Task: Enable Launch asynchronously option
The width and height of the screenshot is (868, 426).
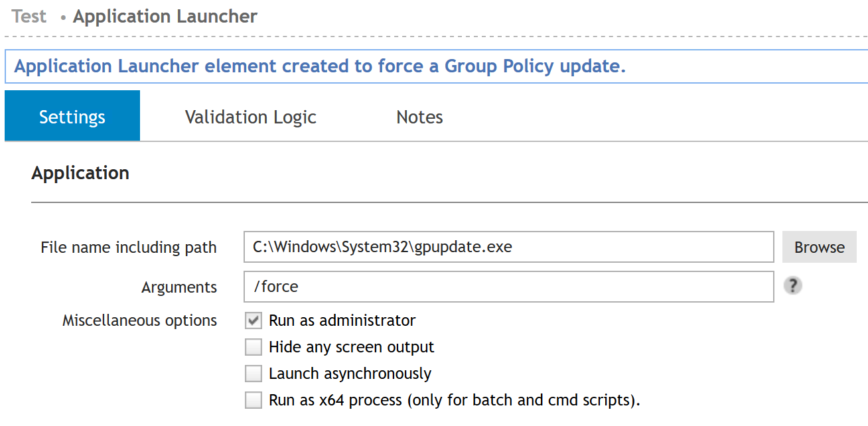Action: tap(253, 373)
